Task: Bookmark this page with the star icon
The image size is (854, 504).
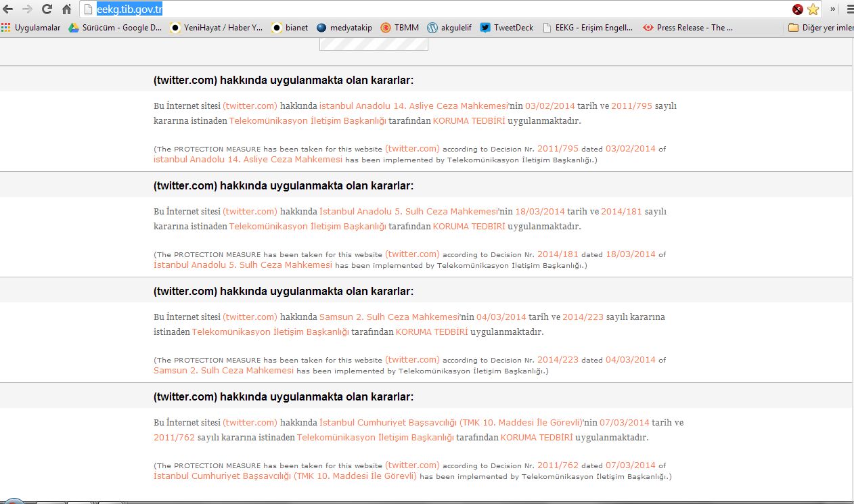Action: click(x=813, y=9)
